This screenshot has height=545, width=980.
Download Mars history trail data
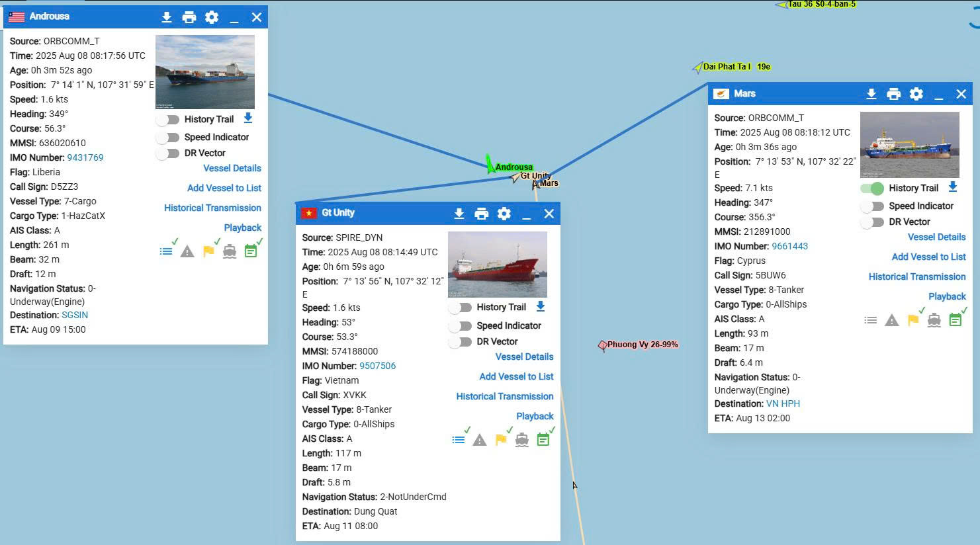pos(952,187)
